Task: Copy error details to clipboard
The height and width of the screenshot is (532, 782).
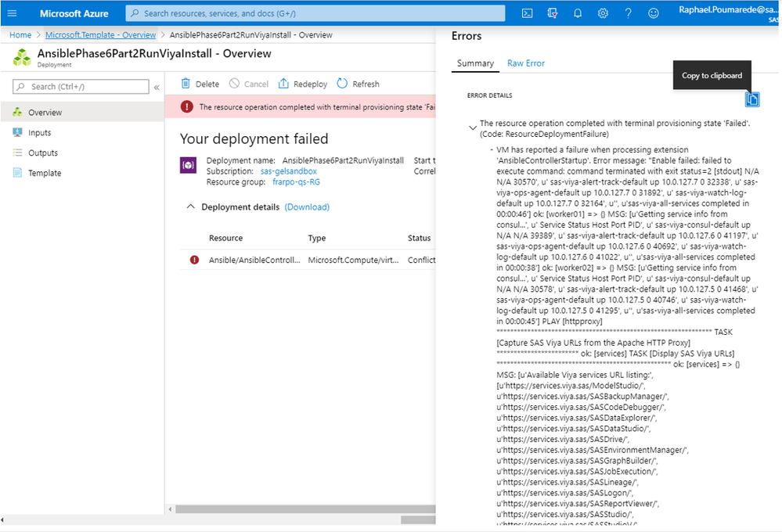Action: [x=752, y=99]
